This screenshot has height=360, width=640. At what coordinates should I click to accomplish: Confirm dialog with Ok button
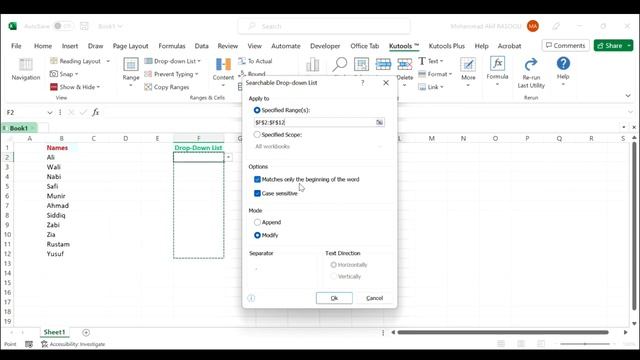click(334, 298)
